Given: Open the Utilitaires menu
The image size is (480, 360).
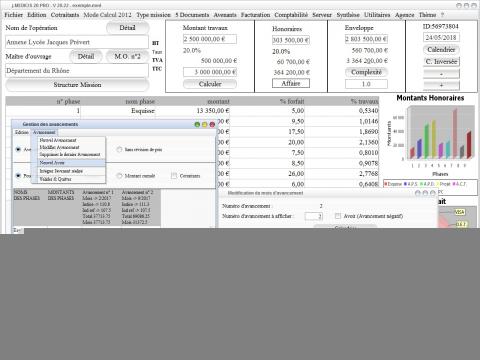Looking at the screenshot, I should pos(377,15).
